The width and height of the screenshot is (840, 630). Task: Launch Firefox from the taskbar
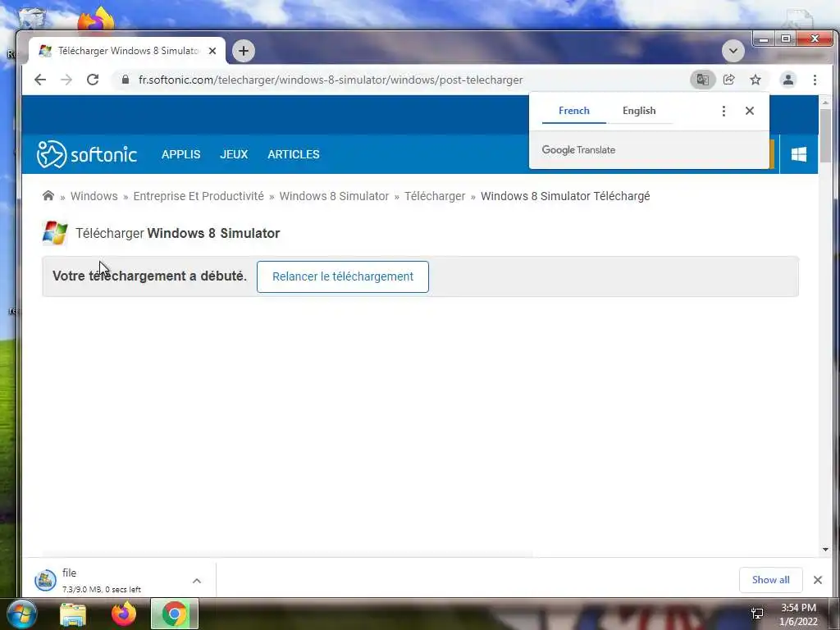tap(124, 614)
